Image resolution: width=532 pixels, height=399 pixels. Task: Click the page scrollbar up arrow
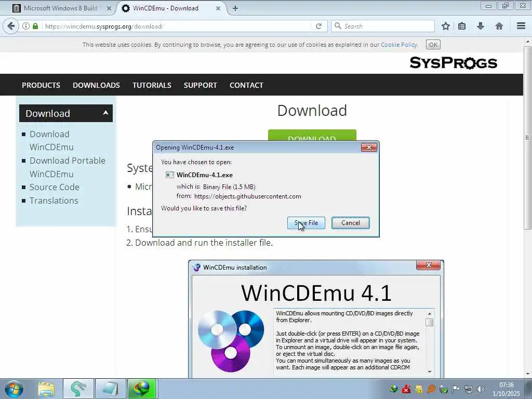click(527, 42)
